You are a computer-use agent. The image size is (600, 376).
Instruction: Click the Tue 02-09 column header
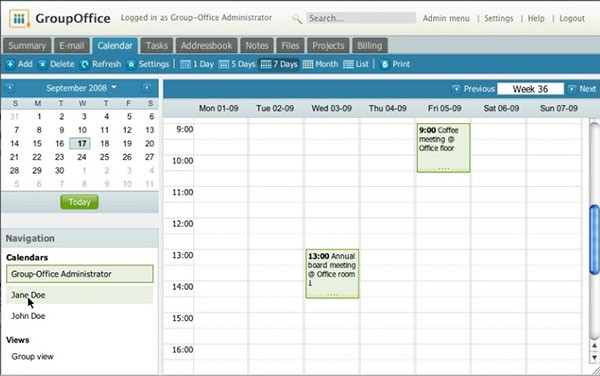pyautogui.click(x=275, y=108)
